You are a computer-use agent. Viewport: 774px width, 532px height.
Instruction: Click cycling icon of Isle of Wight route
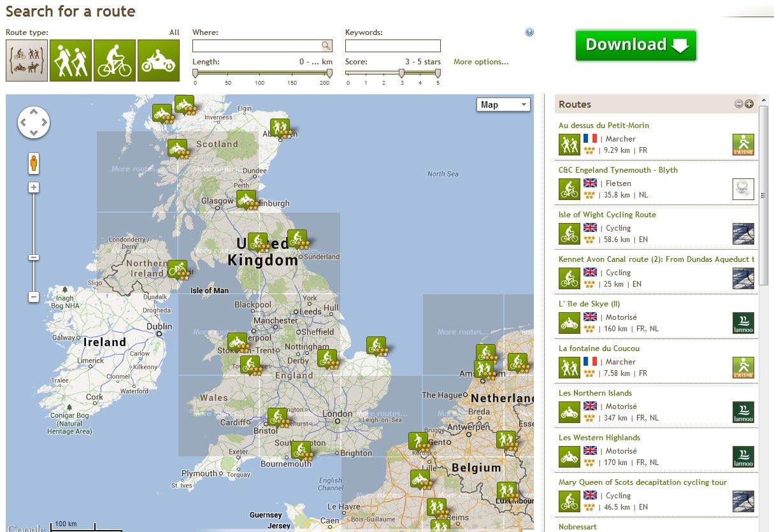pyautogui.click(x=570, y=234)
